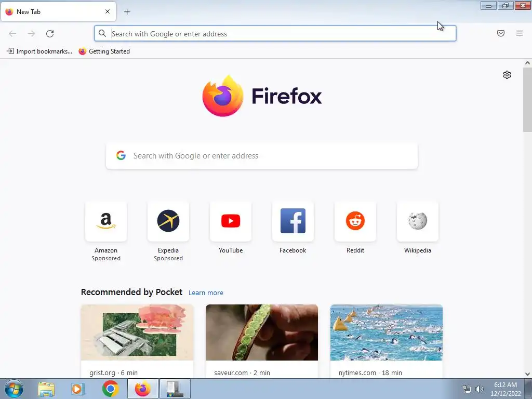This screenshot has width=532, height=399.
Task: Open the saveur.com Pocket story thumbnail
Action: (x=262, y=332)
